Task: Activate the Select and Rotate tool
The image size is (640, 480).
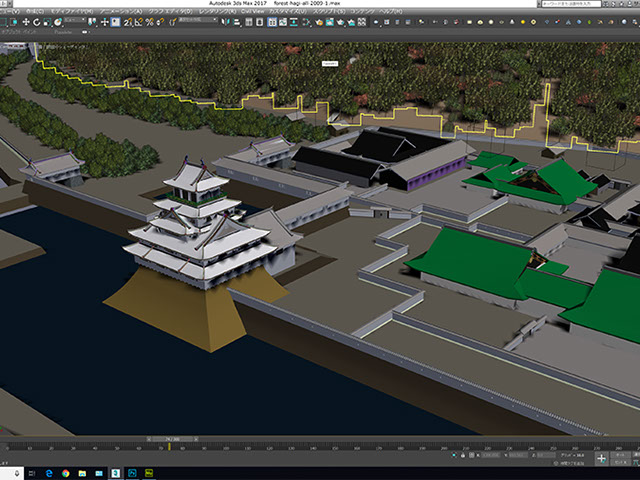Action: [x=36, y=21]
